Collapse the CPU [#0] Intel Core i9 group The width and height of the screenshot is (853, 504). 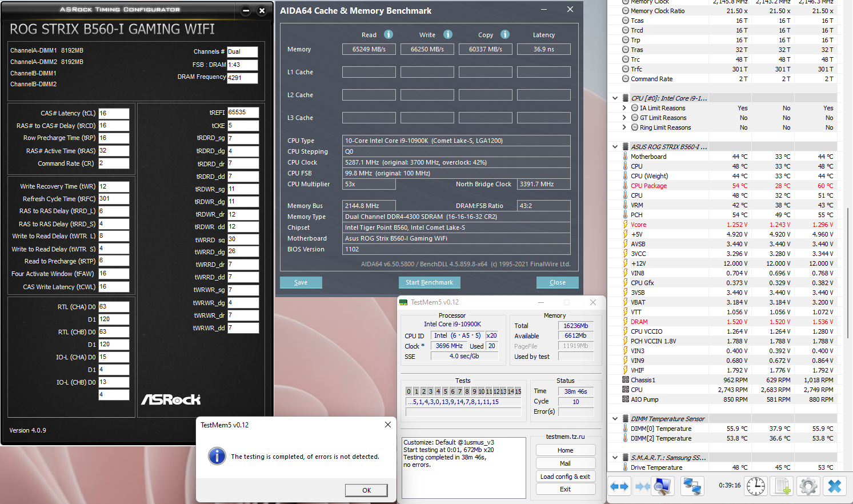(x=615, y=98)
